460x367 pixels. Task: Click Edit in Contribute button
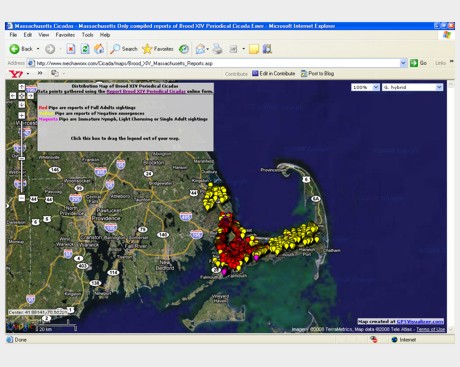click(x=274, y=74)
